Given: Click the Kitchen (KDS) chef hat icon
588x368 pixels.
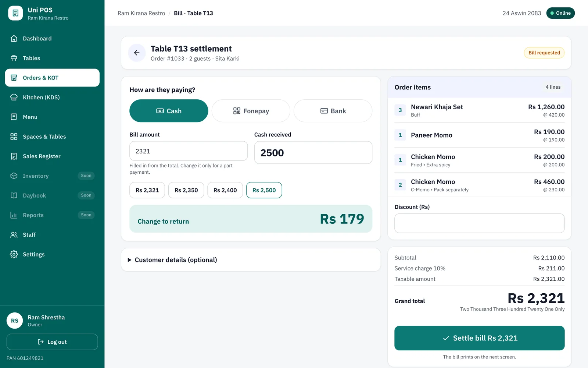Looking at the screenshot, I should [14, 98].
